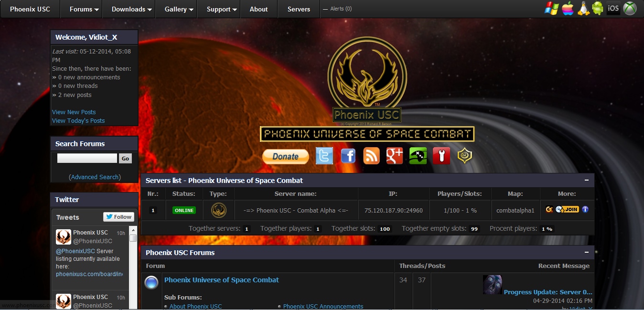Screen dimensions: 644x310
Task: Click the PayPal Donate button
Action: tap(286, 156)
